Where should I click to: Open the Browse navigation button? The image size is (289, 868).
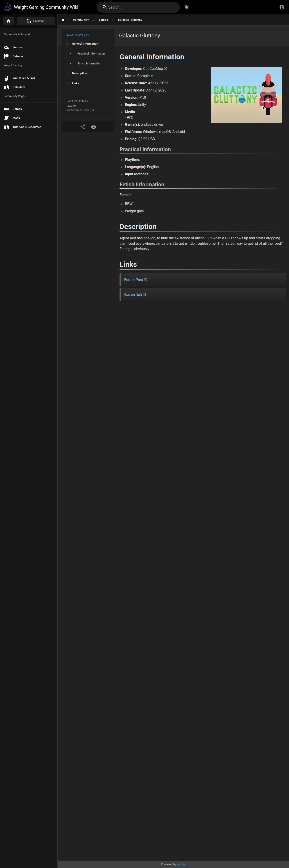tap(36, 21)
